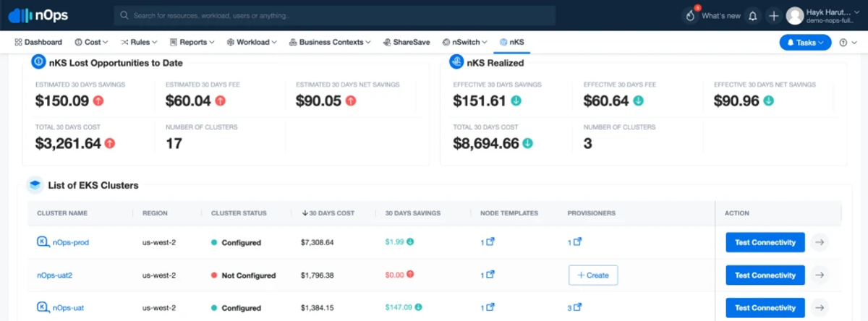Go to Dashboard tab
868x321 pixels.
pyautogui.click(x=38, y=43)
